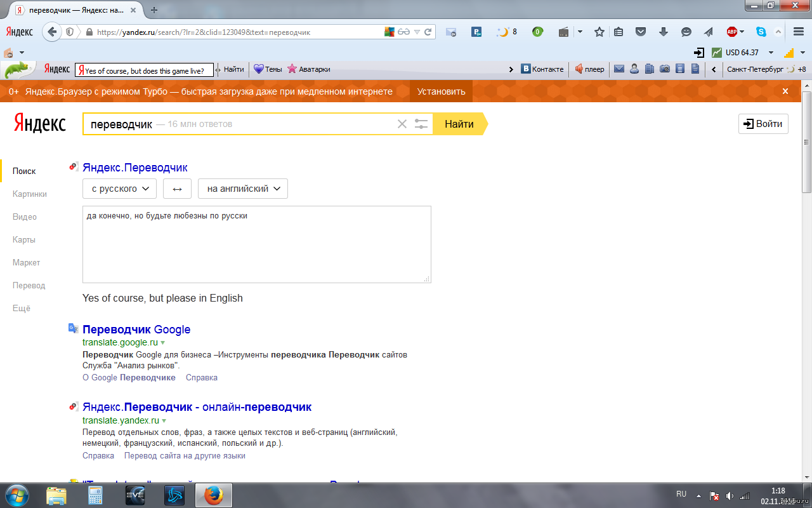The width and height of the screenshot is (812, 508).
Task: Open the Skype toolbar icon
Action: (761, 32)
